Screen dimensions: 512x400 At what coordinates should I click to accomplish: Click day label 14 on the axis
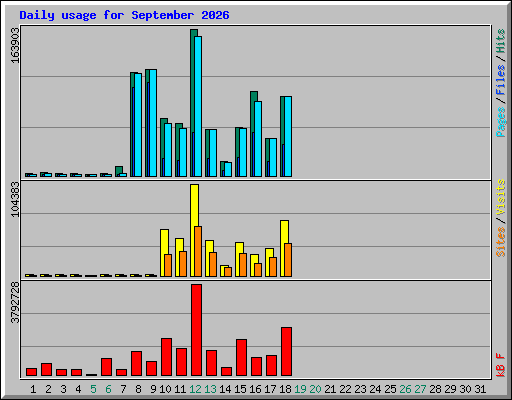pyautogui.click(x=225, y=389)
